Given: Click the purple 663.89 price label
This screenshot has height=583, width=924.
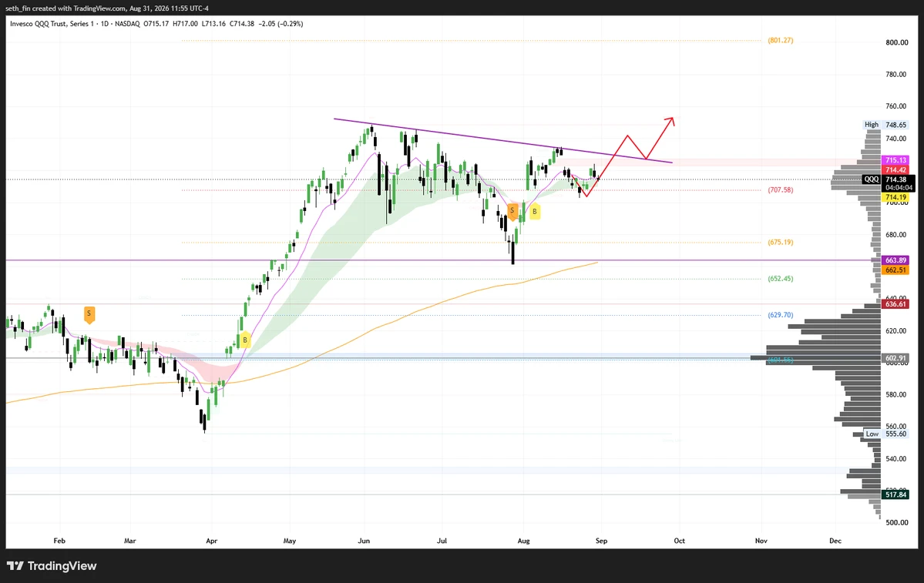Looking at the screenshot, I should tap(895, 260).
